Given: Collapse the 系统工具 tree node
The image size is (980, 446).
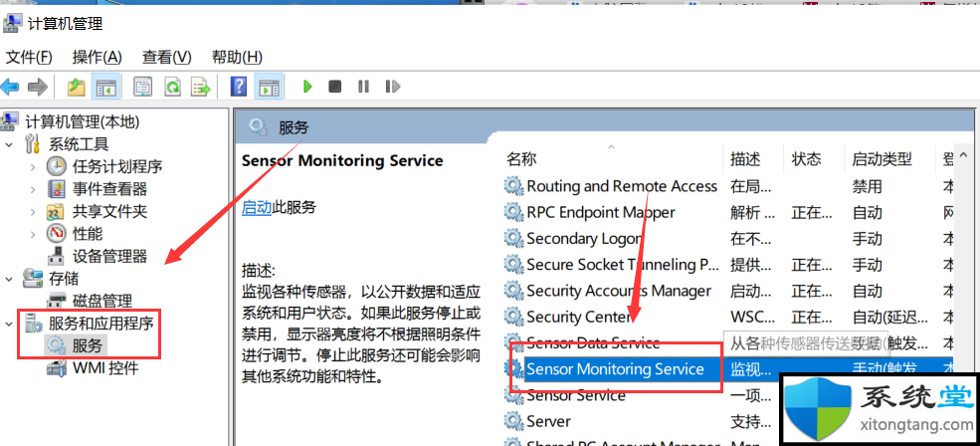Looking at the screenshot, I should [9, 144].
